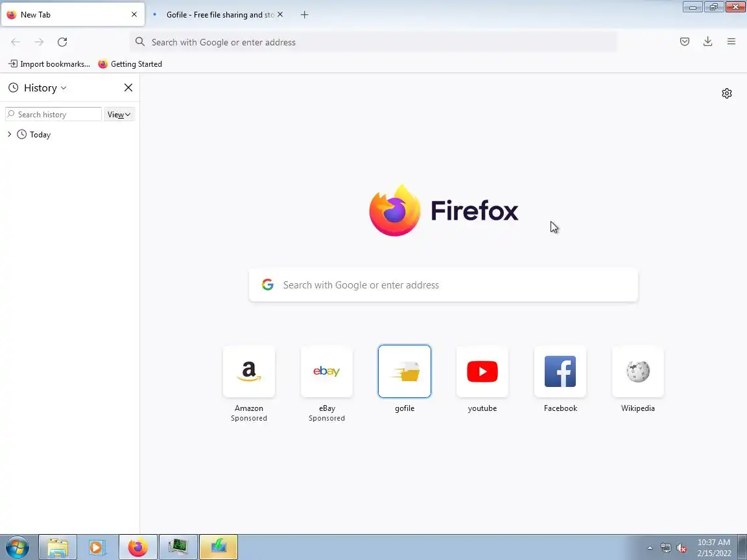Viewport: 747px width, 560px height.
Task: Open the monitor app taskbar icon
Action: 178,547
